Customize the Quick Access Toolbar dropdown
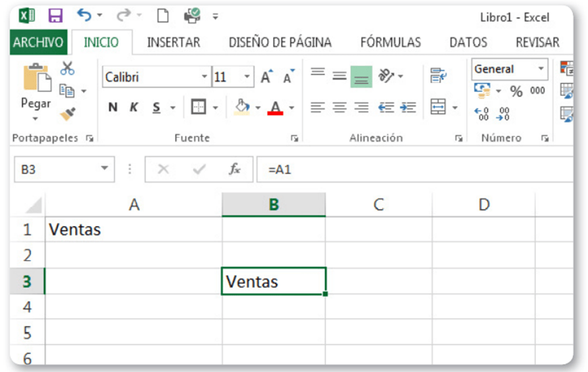Viewport: 588px width, 372px height. coord(215,16)
